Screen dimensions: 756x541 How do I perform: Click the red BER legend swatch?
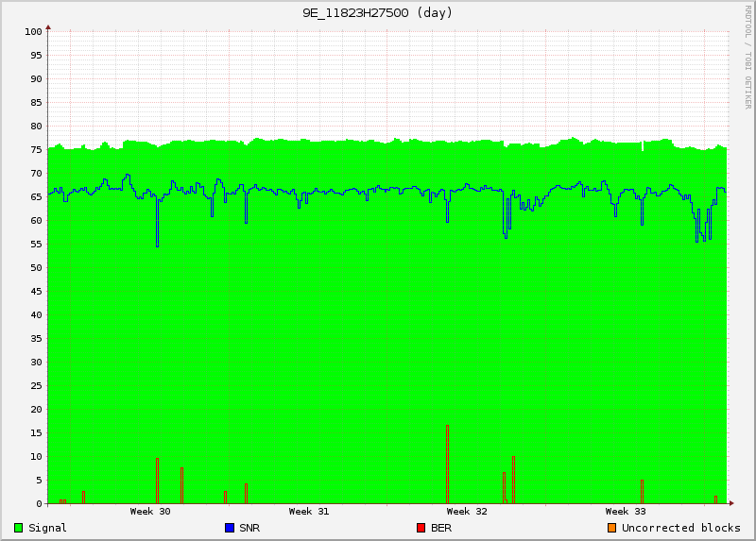tap(421, 528)
